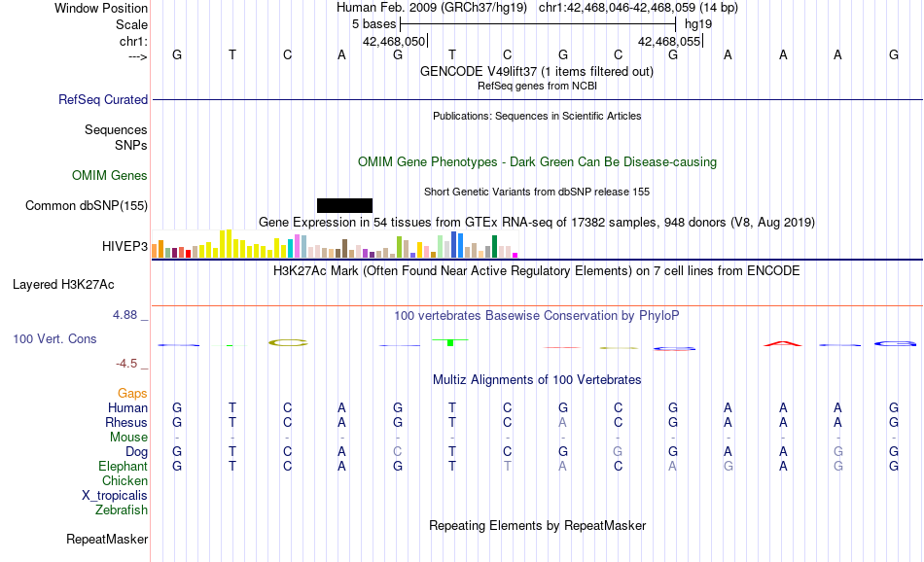This screenshot has height=562, width=924.
Task: Click Repeating Elements by RepeatMasker title
Action: coord(538,525)
